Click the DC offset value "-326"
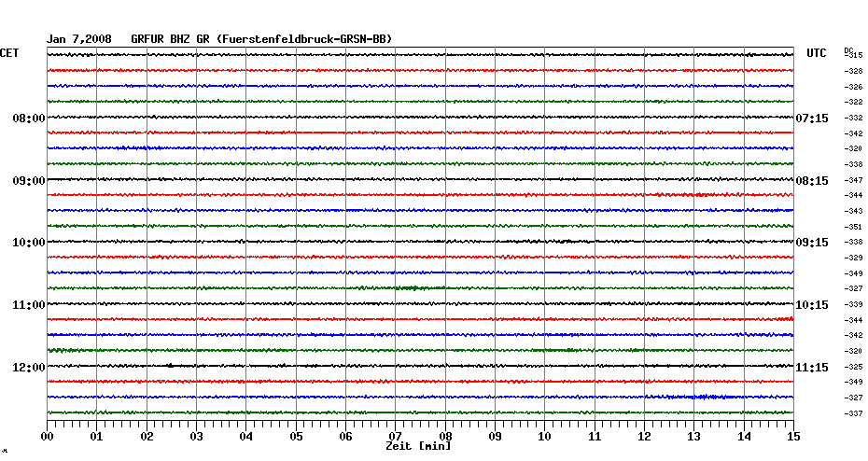 (854, 87)
